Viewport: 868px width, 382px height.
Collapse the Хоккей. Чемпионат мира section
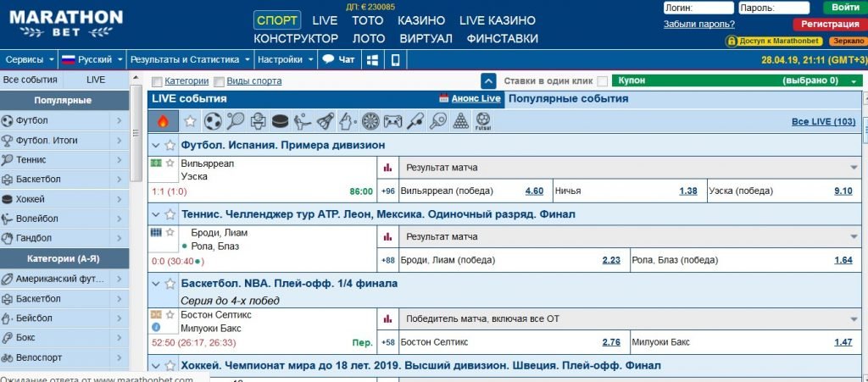pyautogui.click(x=156, y=366)
